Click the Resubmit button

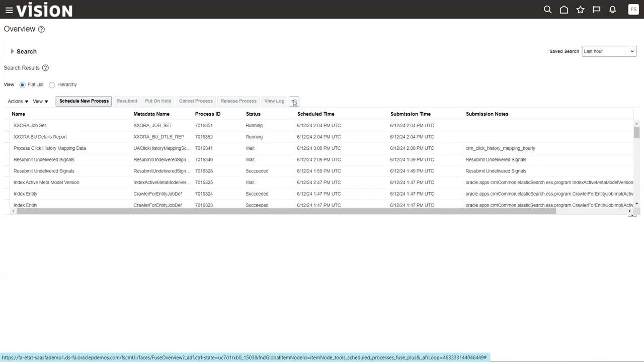point(127,101)
